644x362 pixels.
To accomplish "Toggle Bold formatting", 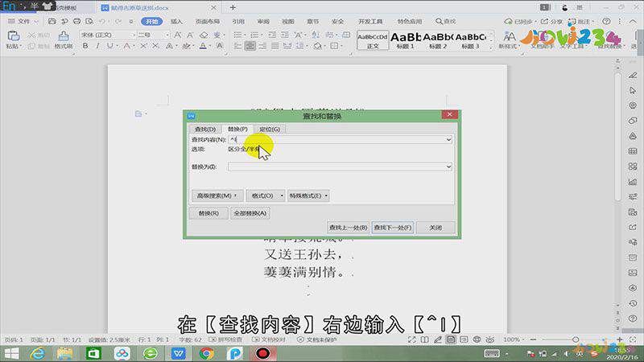I will click(x=85, y=46).
